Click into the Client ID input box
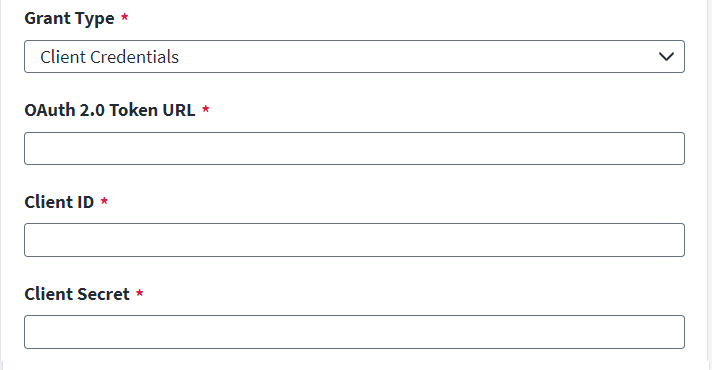Viewport: 712px width, 370px height. click(354, 240)
